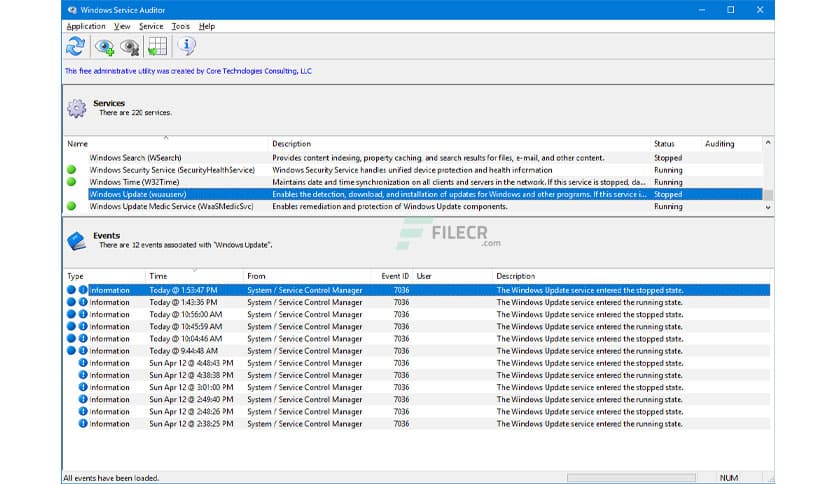Sort events by the Time column header
Image resolution: width=836 pixels, height=484 pixels.
194,276
